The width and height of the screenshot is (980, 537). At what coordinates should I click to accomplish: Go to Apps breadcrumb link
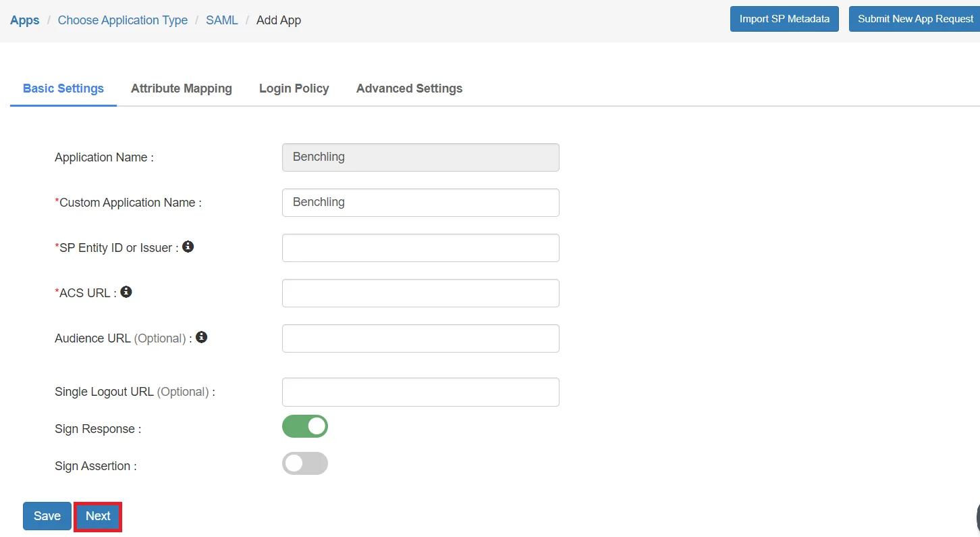coord(25,20)
